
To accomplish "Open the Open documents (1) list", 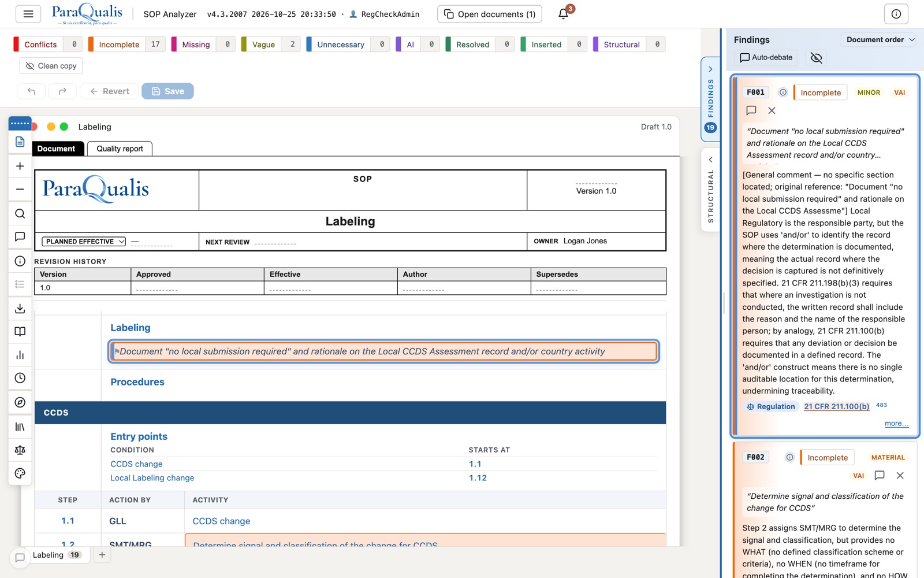I will pyautogui.click(x=490, y=14).
